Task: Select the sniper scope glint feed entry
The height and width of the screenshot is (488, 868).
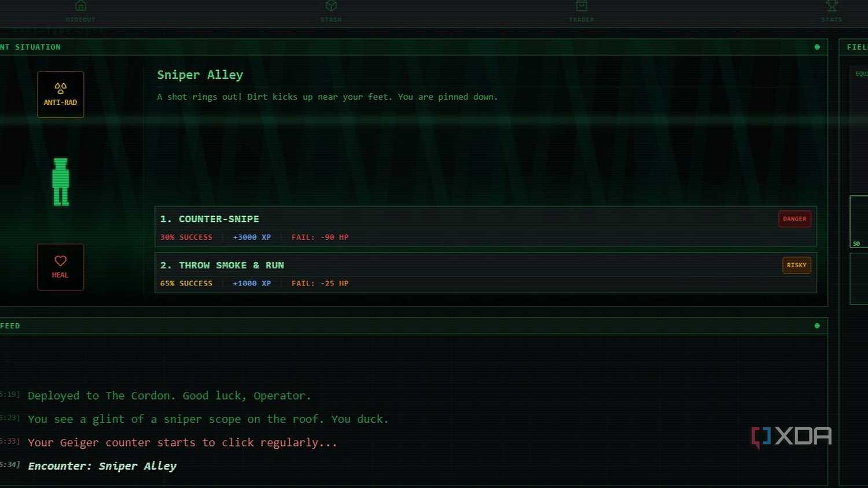Action: click(x=208, y=419)
